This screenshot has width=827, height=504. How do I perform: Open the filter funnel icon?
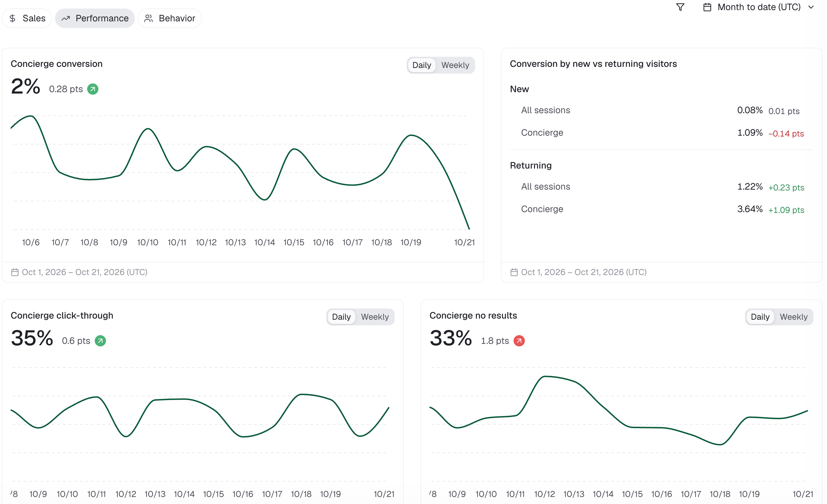[680, 7]
